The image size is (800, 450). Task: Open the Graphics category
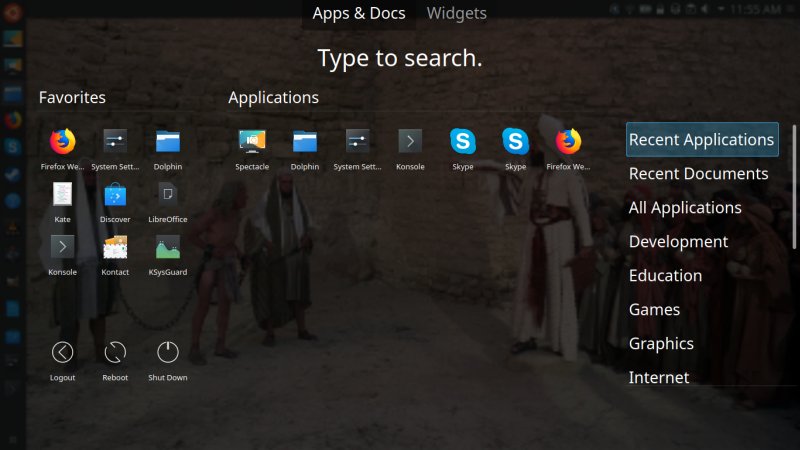coord(661,343)
